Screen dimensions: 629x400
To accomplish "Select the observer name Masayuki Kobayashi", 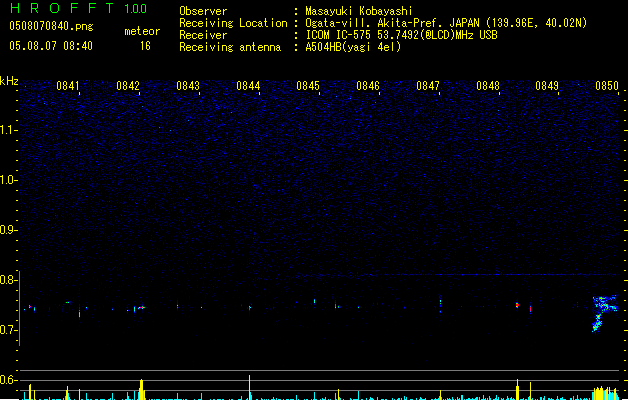I will point(359,11).
